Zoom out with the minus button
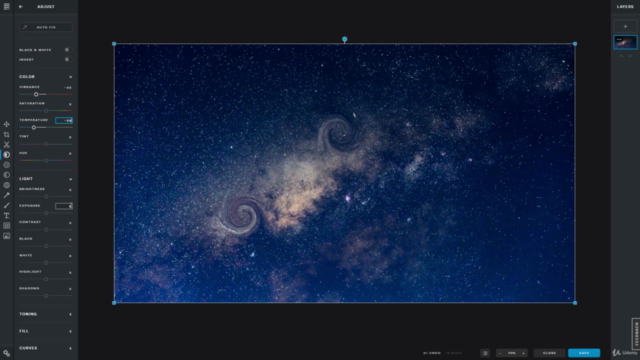 click(x=500, y=353)
